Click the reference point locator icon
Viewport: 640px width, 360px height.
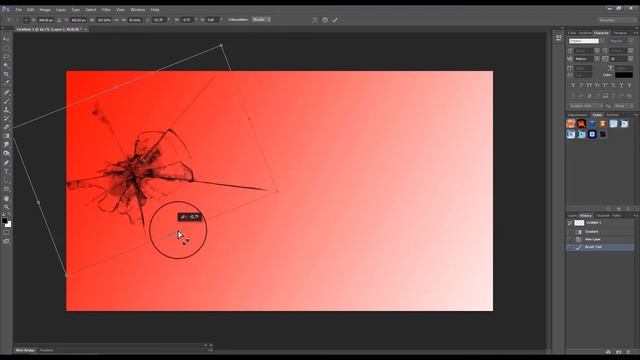point(27,20)
